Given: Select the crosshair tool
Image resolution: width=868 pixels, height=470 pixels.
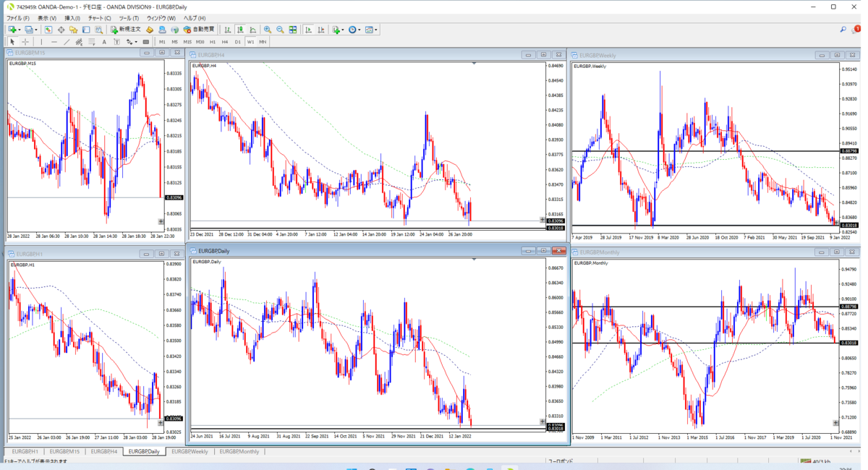Looking at the screenshot, I should pos(25,42).
